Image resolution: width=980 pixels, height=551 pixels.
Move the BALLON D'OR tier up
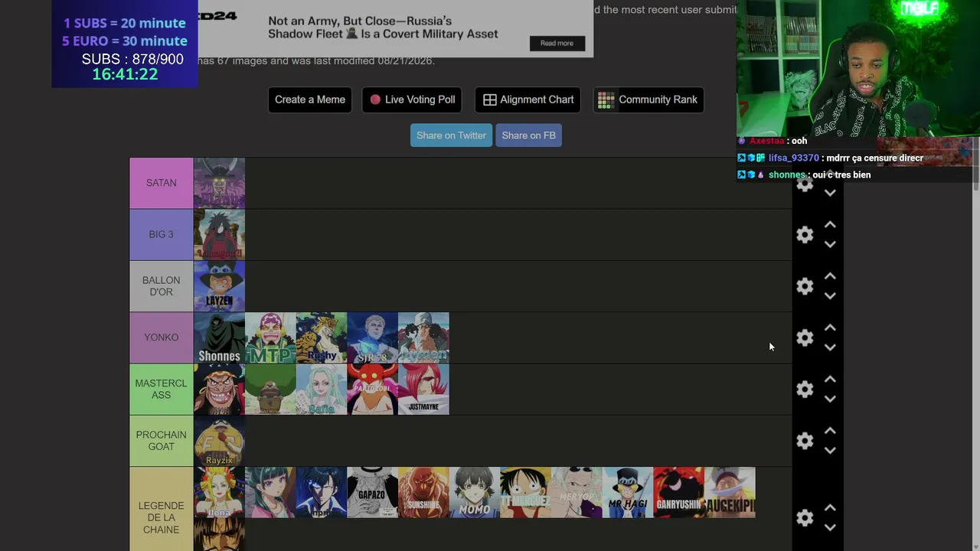[830, 276]
